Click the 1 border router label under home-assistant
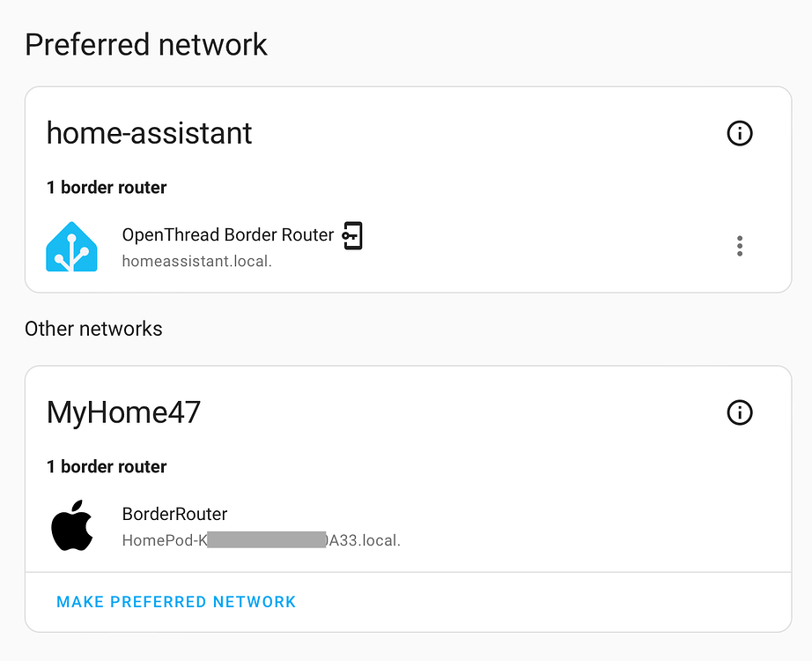Viewport: 812px width, 661px height. pos(106,187)
